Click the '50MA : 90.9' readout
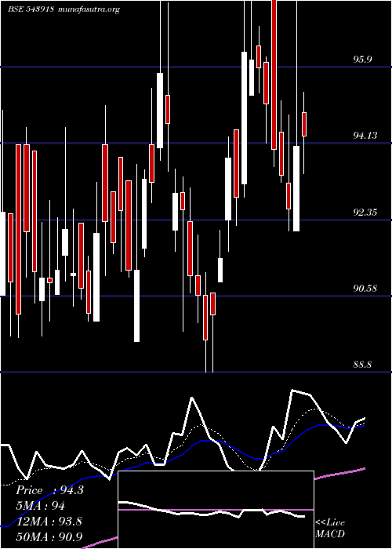Image resolution: width=392 pixels, height=549 pixels. [x=49, y=536]
